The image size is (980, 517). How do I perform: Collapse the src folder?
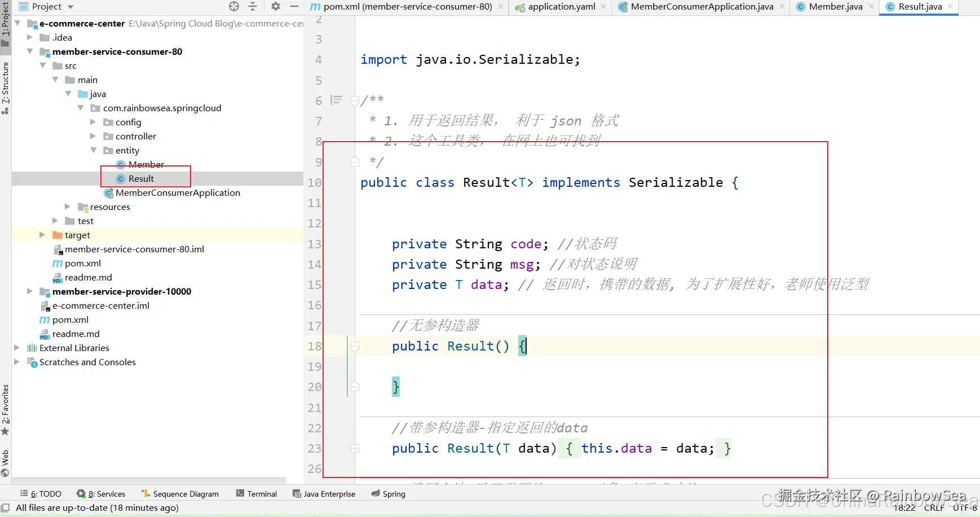43,65
